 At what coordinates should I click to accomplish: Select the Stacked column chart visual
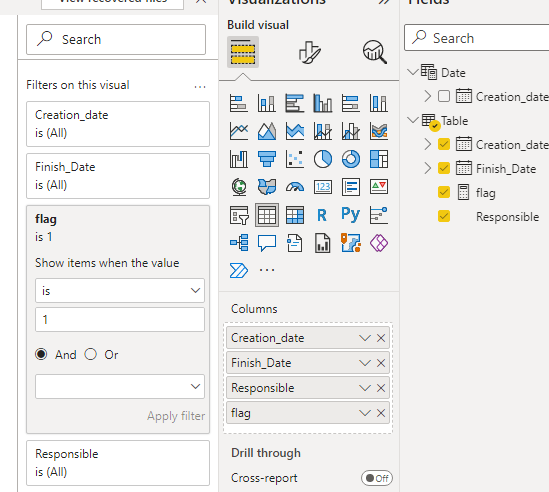tap(267, 103)
